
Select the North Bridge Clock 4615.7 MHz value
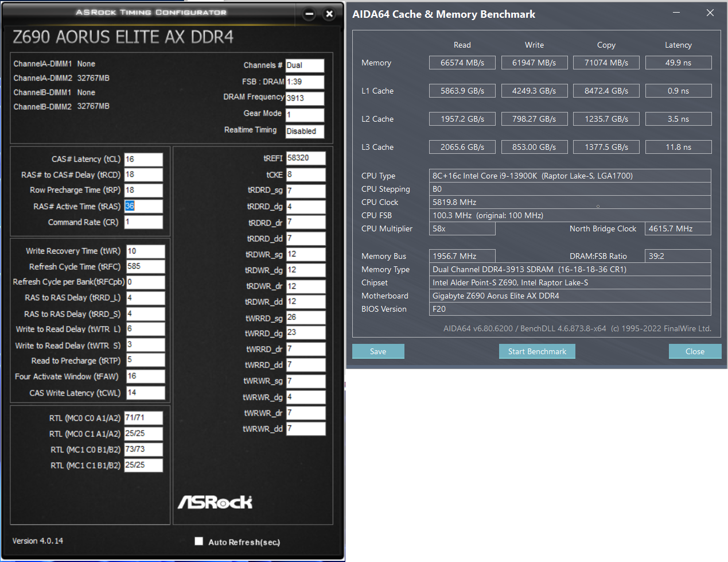(678, 228)
